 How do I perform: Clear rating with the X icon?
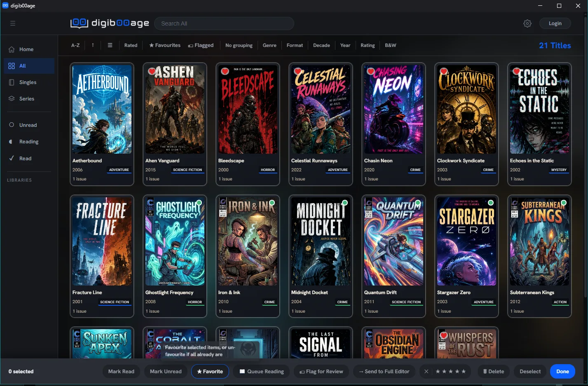point(426,372)
